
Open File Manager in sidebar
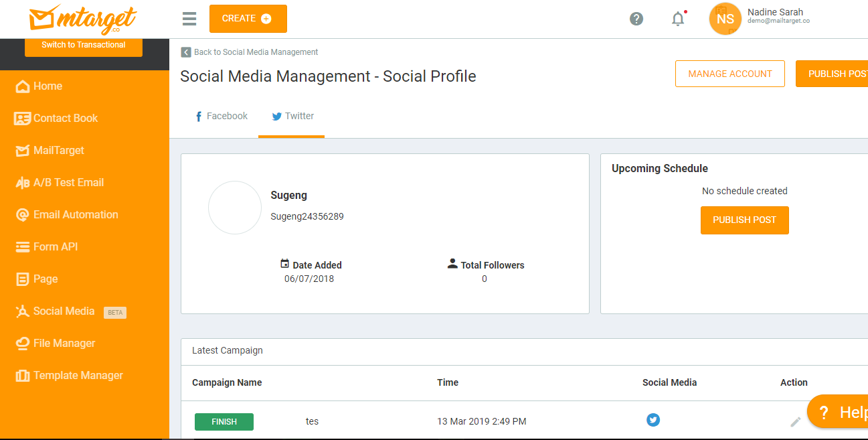click(x=64, y=344)
